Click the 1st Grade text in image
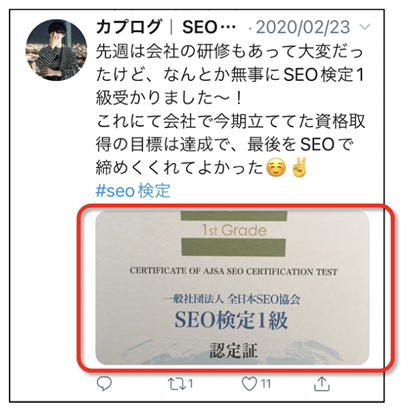408x415 pixels. [234, 230]
